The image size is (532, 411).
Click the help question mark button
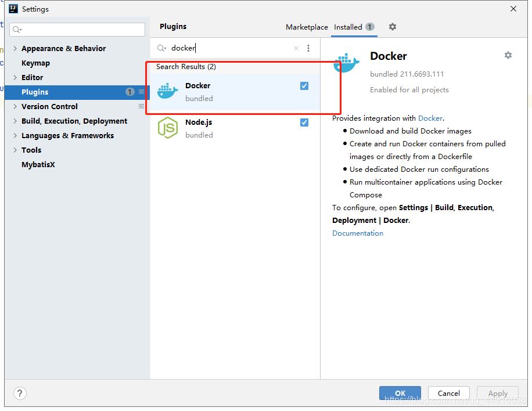coord(20,393)
